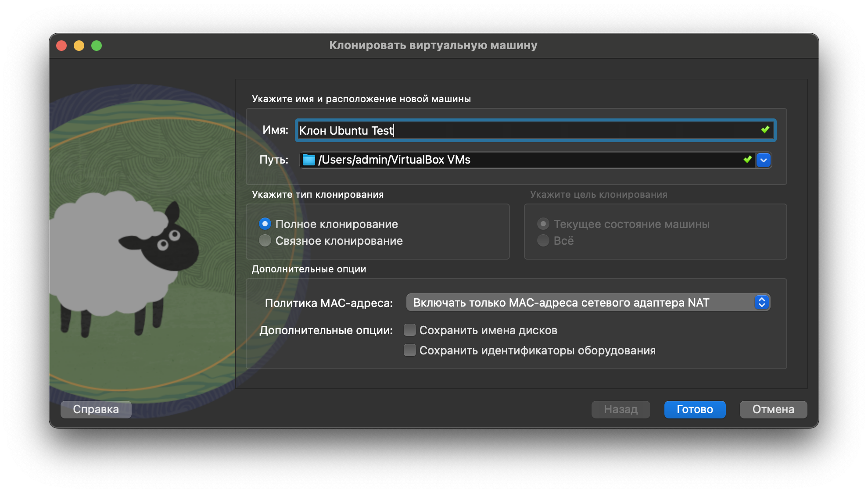Enable the keep disk names checkbox
This screenshot has height=493, width=868.
click(x=410, y=330)
